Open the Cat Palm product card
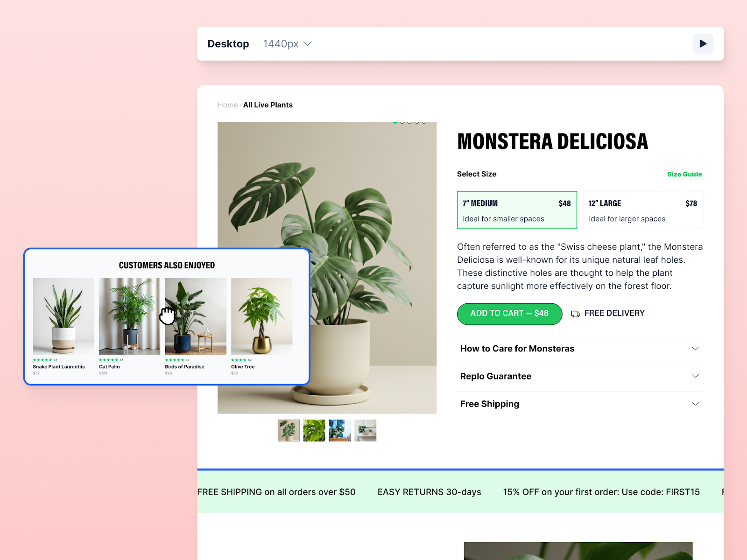The height and width of the screenshot is (560, 747). (x=129, y=327)
